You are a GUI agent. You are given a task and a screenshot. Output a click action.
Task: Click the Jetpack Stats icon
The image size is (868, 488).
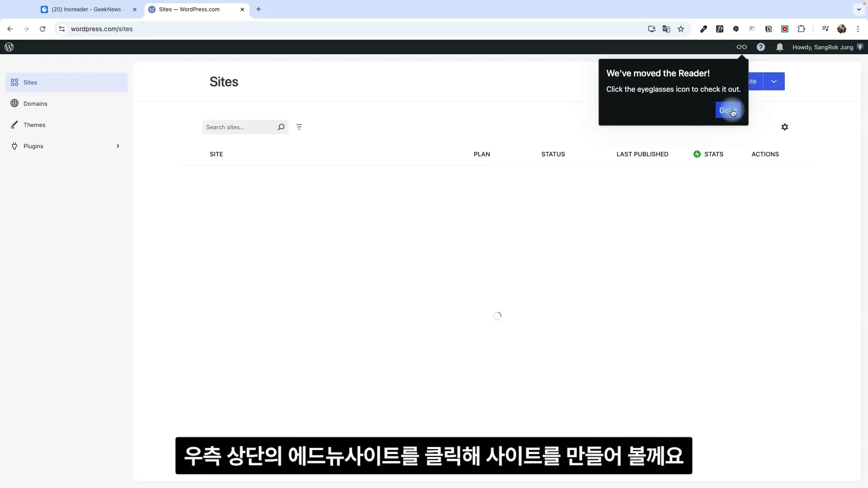pos(697,154)
